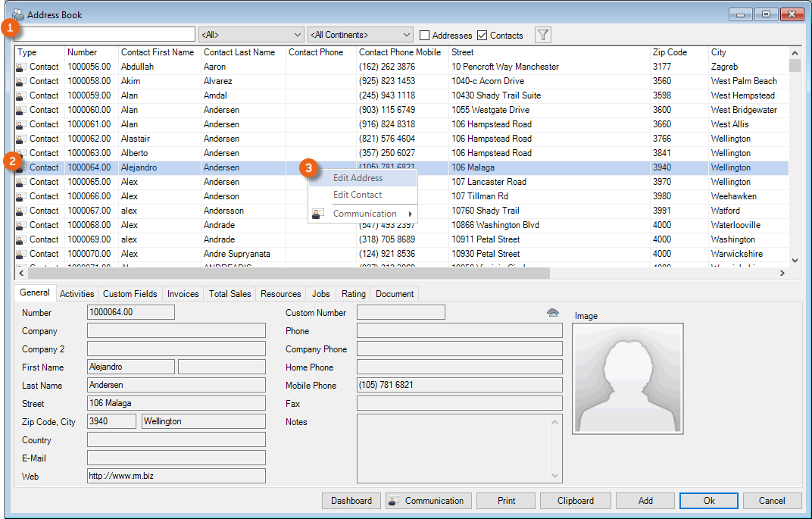Click the filter funnel icon
The width and height of the screenshot is (812, 519).
click(543, 35)
